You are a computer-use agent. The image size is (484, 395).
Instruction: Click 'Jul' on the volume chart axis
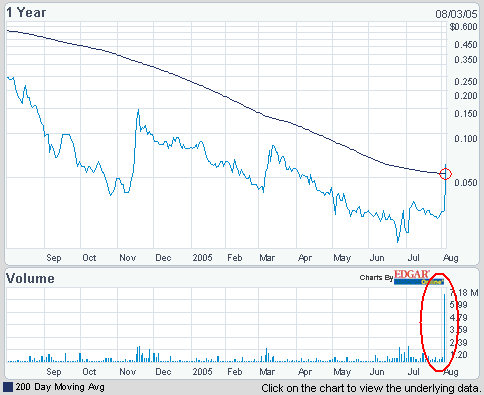(x=414, y=372)
